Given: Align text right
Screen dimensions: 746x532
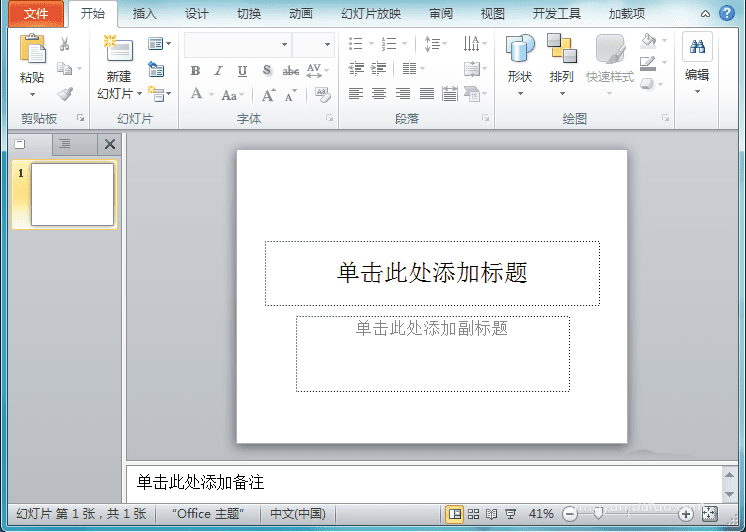Looking at the screenshot, I should point(402,94).
